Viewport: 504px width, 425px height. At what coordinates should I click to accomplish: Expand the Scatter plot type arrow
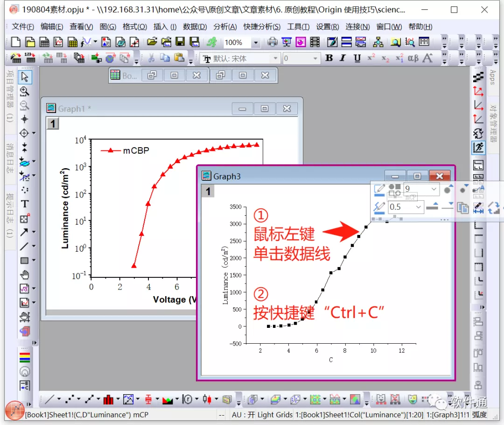(x=79, y=399)
